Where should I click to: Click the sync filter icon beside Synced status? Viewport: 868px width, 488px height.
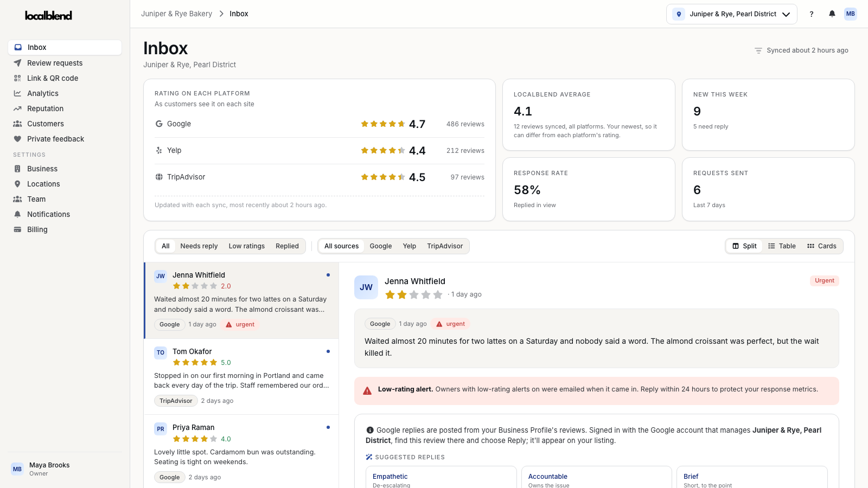click(758, 50)
